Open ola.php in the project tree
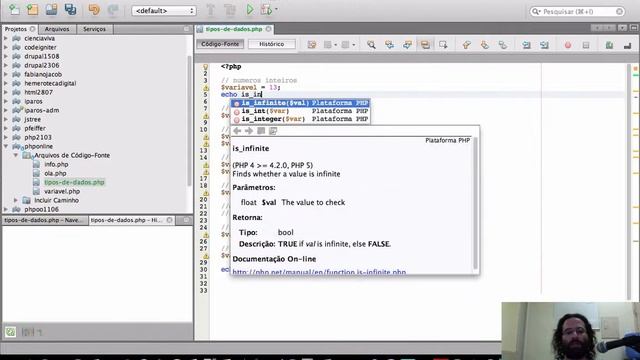Screen dimensions: 640x360 [55, 173]
